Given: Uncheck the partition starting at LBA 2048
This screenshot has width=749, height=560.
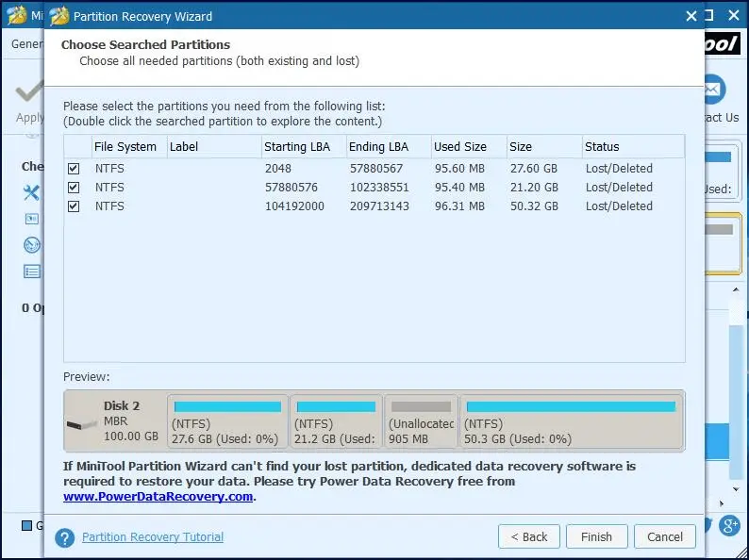Looking at the screenshot, I should [74, 169].
